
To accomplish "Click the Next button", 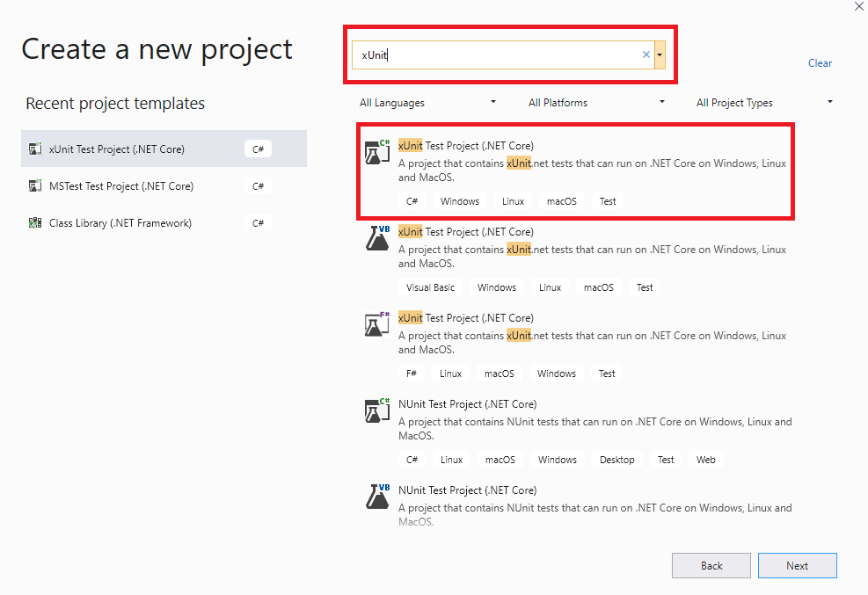I will pos(797,565).
